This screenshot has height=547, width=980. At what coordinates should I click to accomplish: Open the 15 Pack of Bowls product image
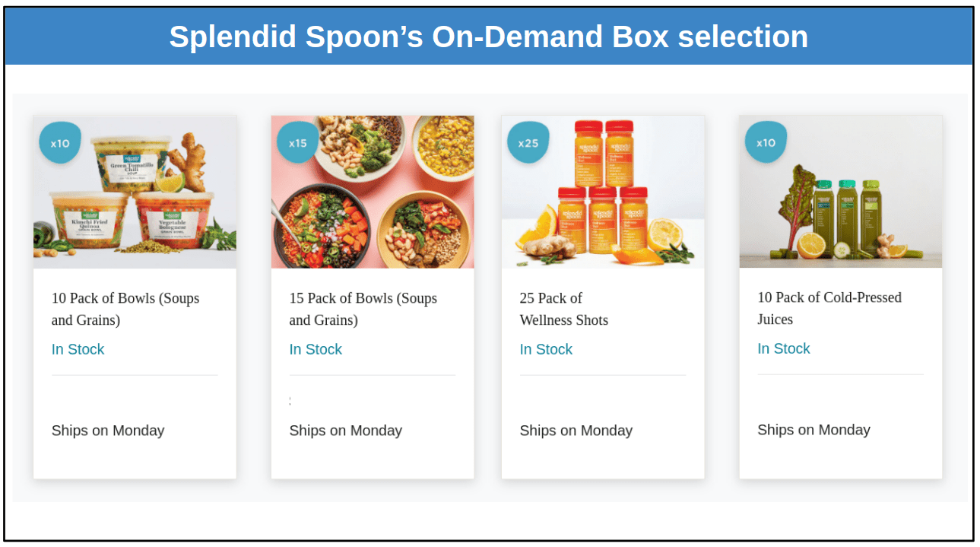point(373,192)
